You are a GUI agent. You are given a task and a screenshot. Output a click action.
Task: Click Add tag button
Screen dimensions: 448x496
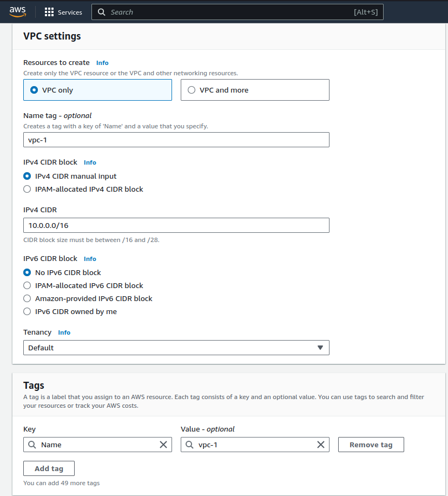coord(49,468)
